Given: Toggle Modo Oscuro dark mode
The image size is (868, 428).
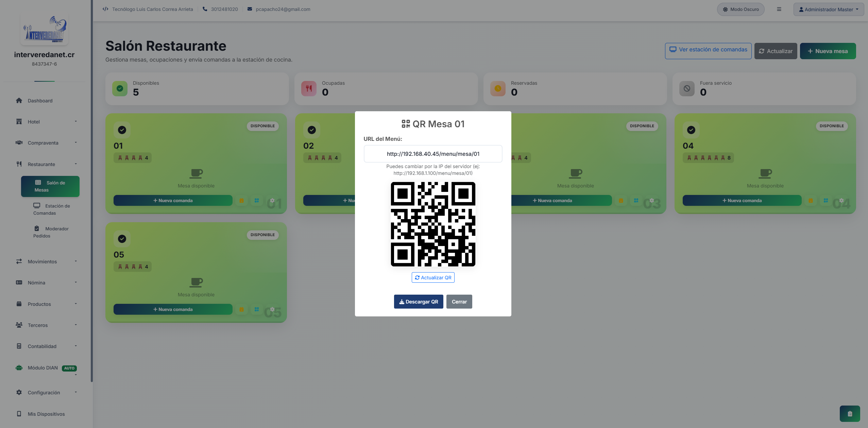Looking at the screenshot, I should (741, 9).
